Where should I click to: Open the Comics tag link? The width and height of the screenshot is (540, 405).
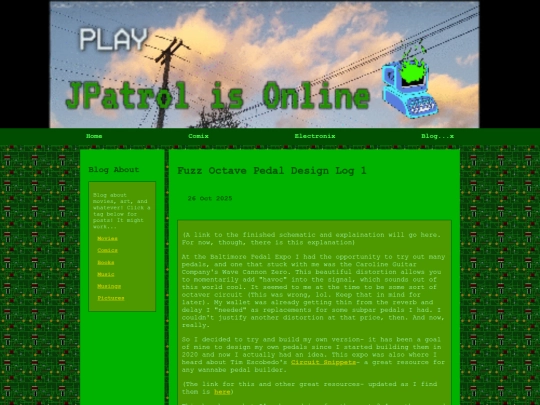tap(107, 250)
